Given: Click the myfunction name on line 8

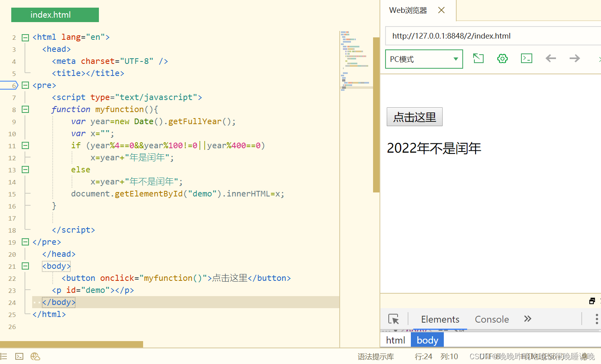Looking at the screenshot, I should (x=119, y=109).
